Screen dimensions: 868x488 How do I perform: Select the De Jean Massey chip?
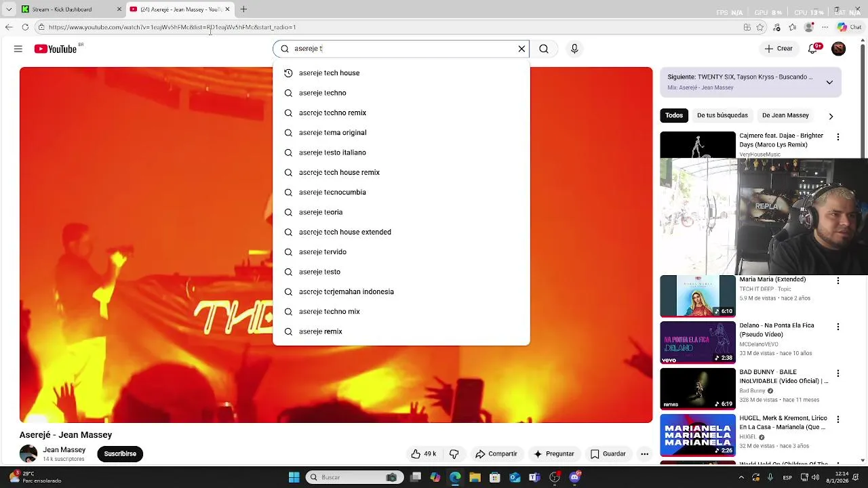pyautogui.click(x=785, y=115)
